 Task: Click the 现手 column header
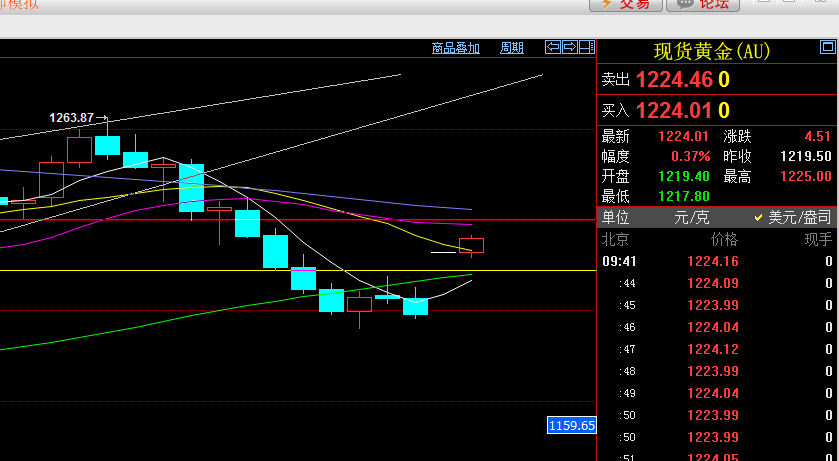click(817, 239)
